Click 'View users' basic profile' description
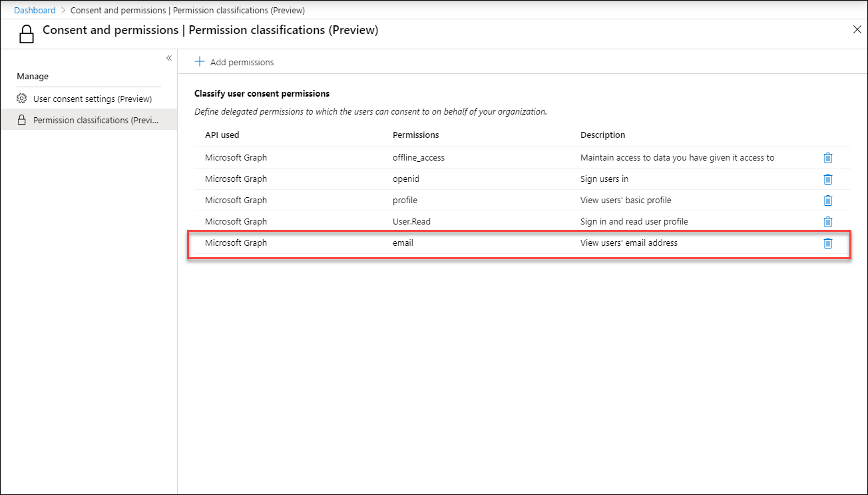The height and width of the screenshot is (495, 868). 626,201
